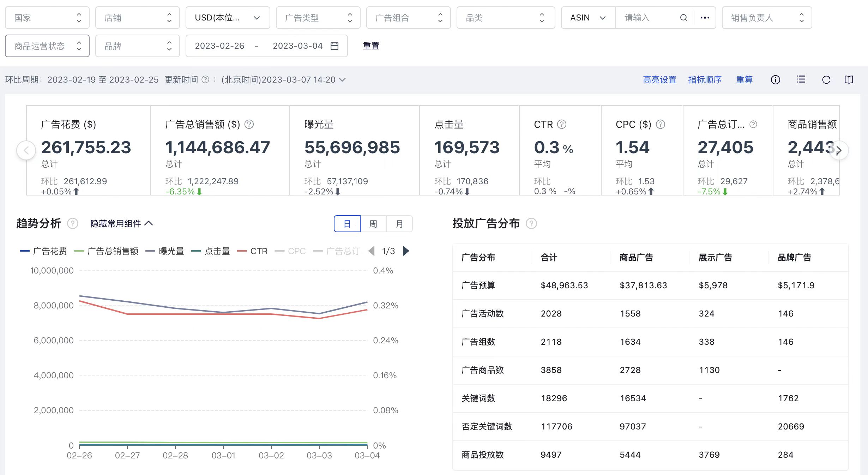This screenshot has height=475, width=868.
Task: Click the book guide icon
Action: point(849,80)
